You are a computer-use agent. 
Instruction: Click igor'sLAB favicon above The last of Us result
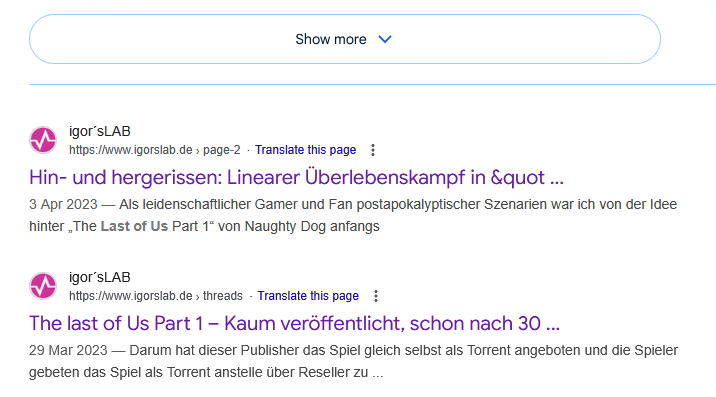pos(43,286)
